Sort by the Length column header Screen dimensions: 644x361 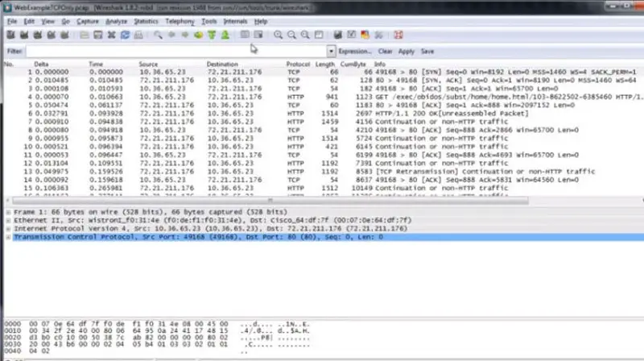pos(325,64)
